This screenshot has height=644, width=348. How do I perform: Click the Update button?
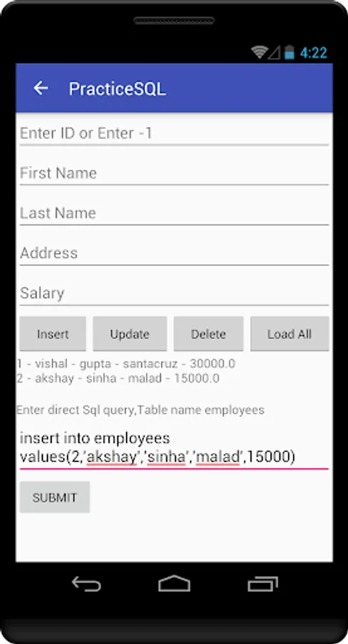(129, 333)
